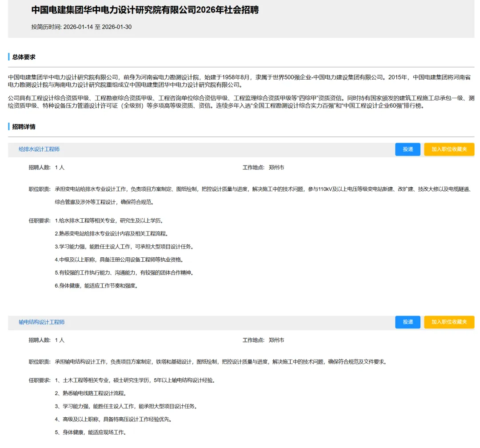Click requirement 1.给水排水工程等相关专业

(110, 220)
